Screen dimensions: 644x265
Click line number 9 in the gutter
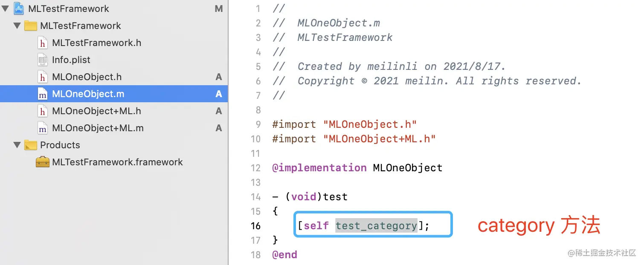click(x=258, y=124)
